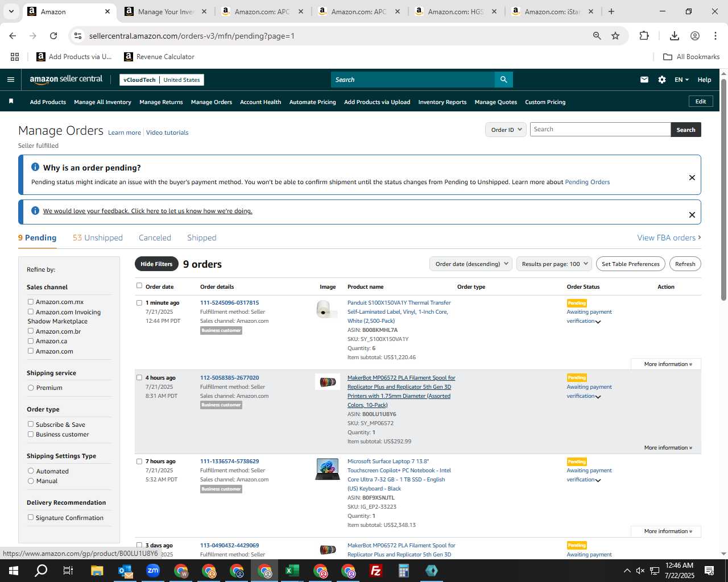Viewport: 728px width, 582px height.
Task: Click the Windows Start button
Action: pyautogui.click(x=13, y=571)
